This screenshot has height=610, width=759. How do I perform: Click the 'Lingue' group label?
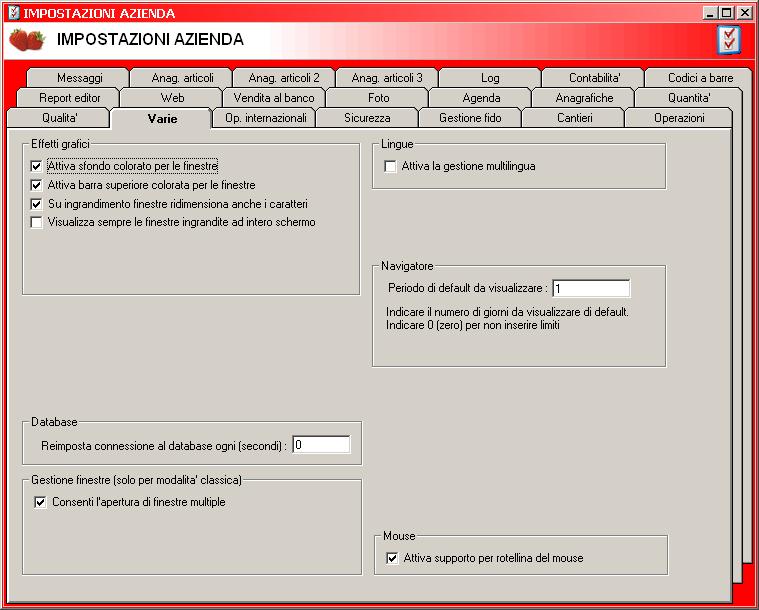397,144
